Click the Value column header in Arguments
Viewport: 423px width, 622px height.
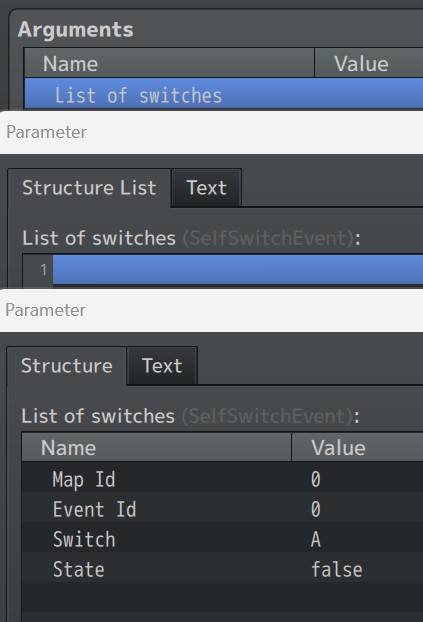369,63
